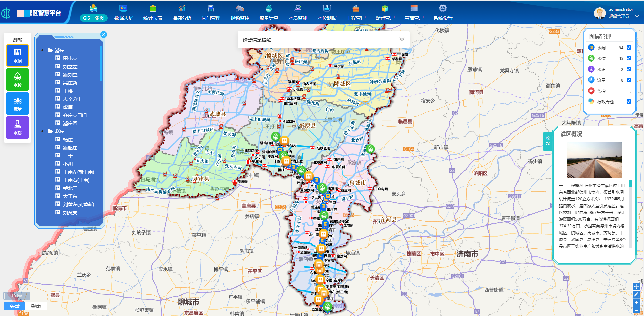Viewport: 644px width, 316px height.
Task: Uncheck the 水闸 layer checkbox
Action: coord(629,48)
